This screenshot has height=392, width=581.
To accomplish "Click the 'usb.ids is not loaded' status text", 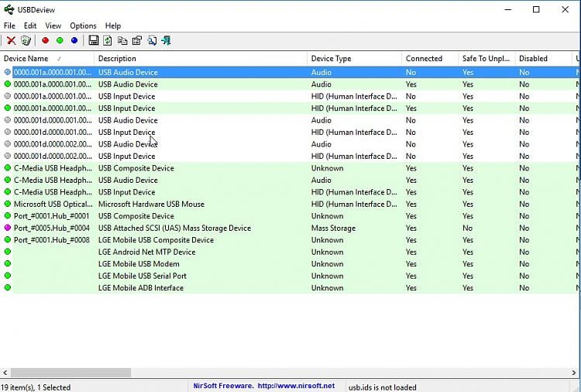I will click(x=383, y=387).
